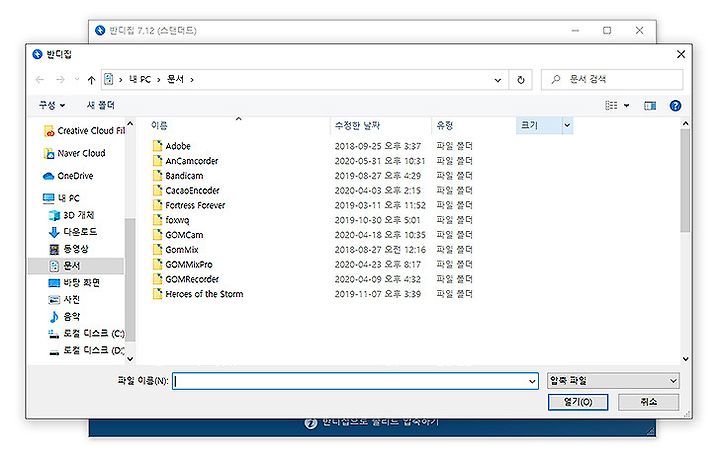
Task: Select the foxwq folder
Action: coord(171,220)
